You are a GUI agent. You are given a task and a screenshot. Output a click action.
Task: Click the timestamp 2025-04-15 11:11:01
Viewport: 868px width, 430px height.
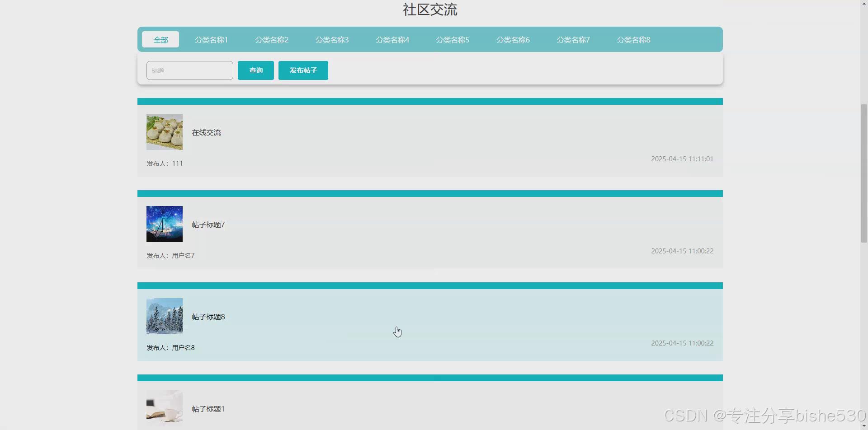pyautogui.click(x=682, y=159)
